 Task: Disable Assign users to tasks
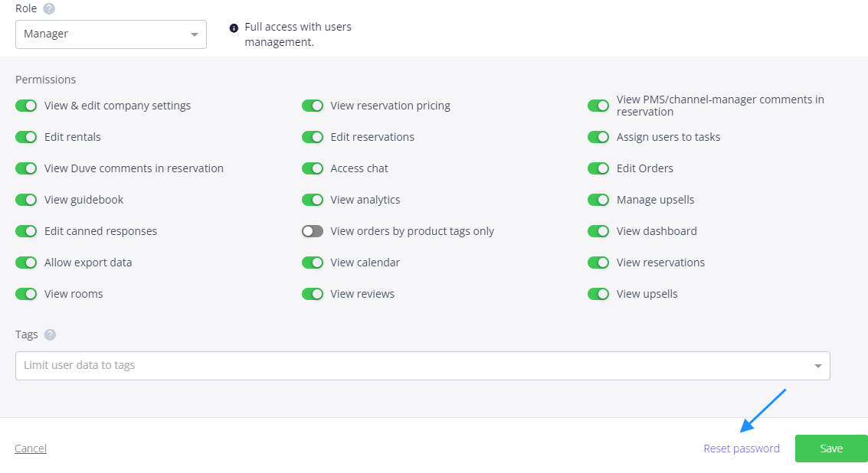(598, 137)
